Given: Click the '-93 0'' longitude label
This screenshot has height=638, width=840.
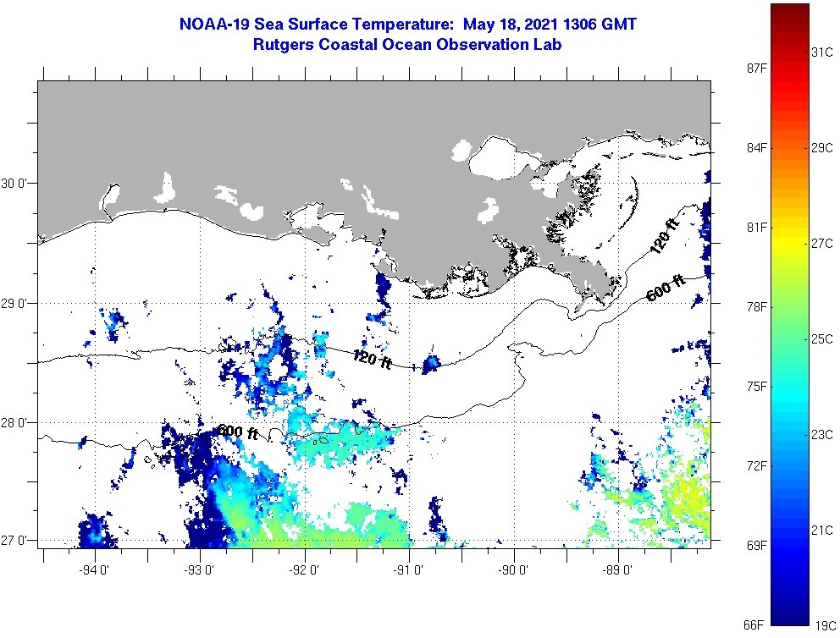Looking at the screenshot, I should tap(199, 570).
